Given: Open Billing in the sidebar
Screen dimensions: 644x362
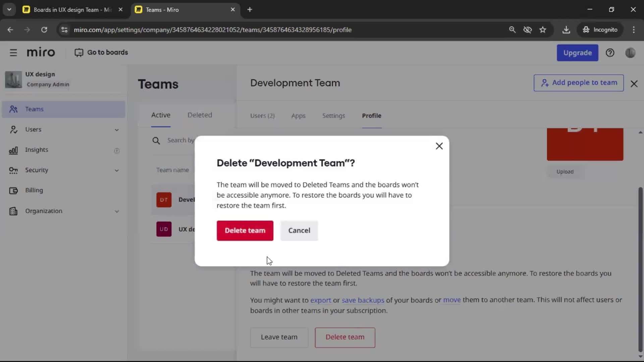Looking at the screenshot, I should coord(34,190).
